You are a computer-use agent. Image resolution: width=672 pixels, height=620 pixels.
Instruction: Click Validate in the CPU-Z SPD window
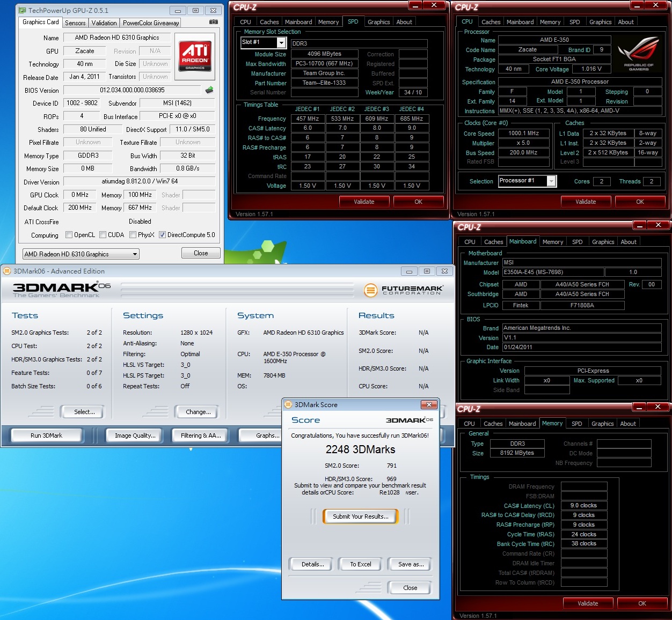pyautogui.click(x=364, y=202)
